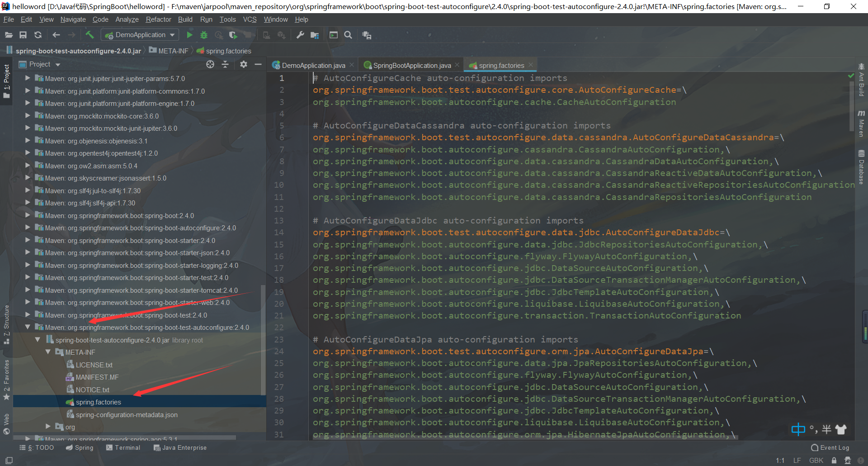Click the Save All toolbar icon

(x=23, y=35)
